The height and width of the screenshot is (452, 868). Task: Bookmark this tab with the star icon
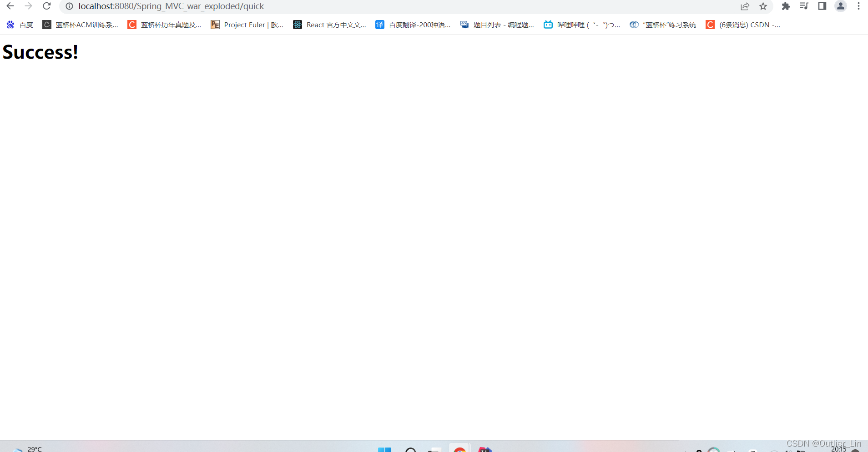coord(763,6)
